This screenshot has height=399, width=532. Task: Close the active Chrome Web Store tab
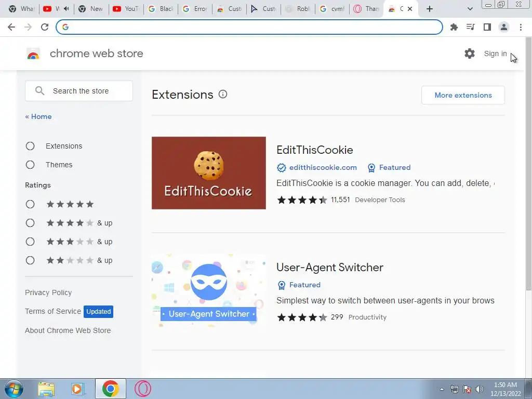(410, 9)
